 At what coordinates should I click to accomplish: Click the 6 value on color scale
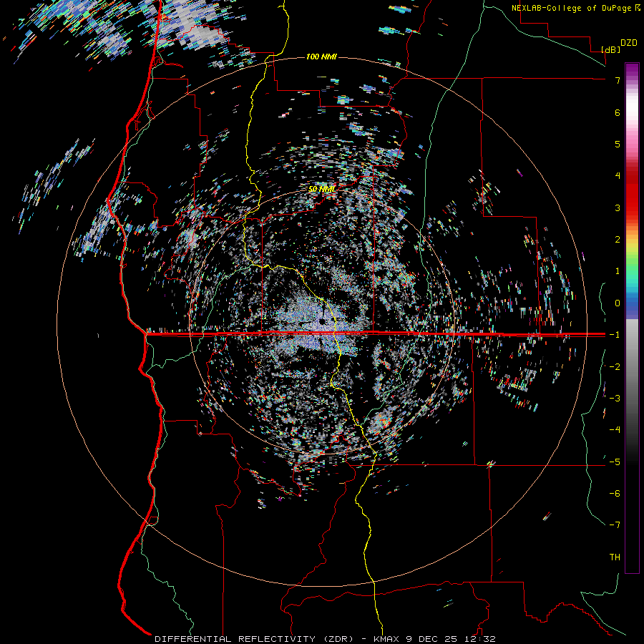pos(618,112)
